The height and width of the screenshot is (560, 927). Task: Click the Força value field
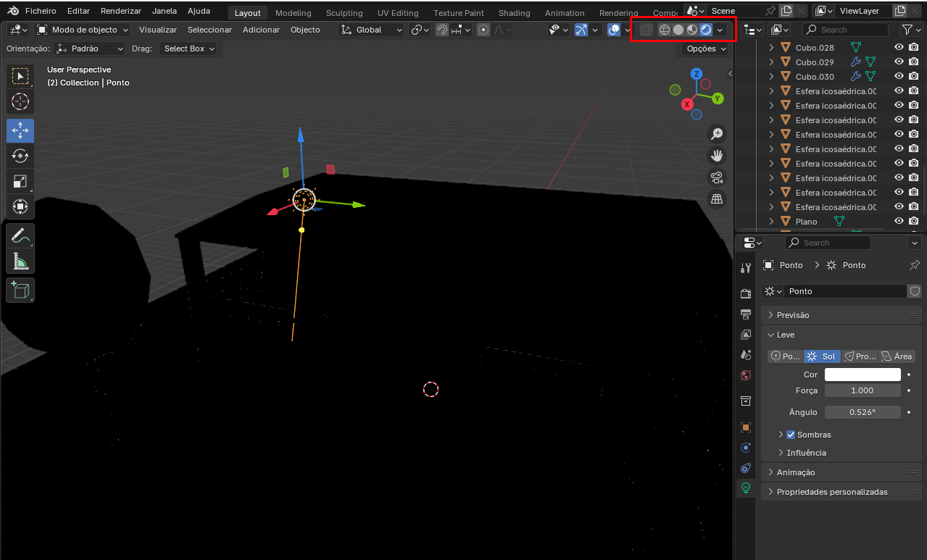(862, 390)
